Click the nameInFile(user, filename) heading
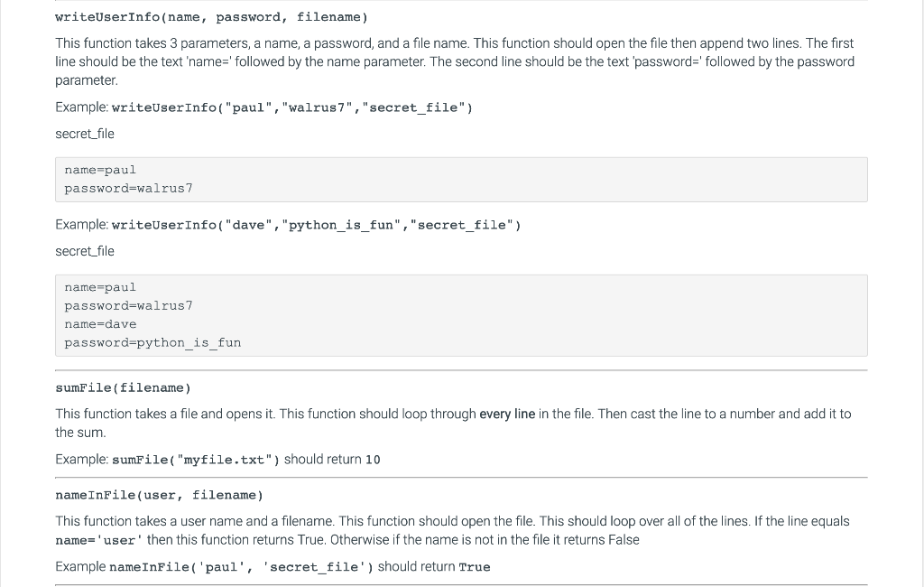 159,495
